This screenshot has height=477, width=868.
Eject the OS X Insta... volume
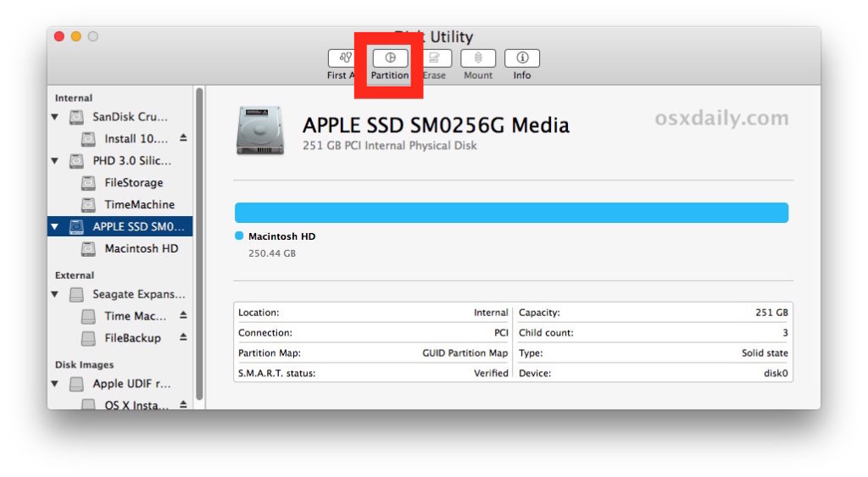[183, 404]
